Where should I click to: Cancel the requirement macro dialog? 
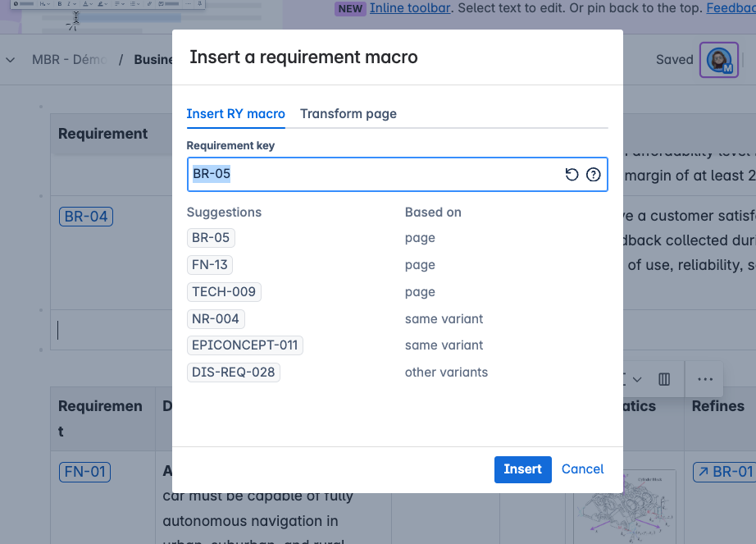[582, 469]
